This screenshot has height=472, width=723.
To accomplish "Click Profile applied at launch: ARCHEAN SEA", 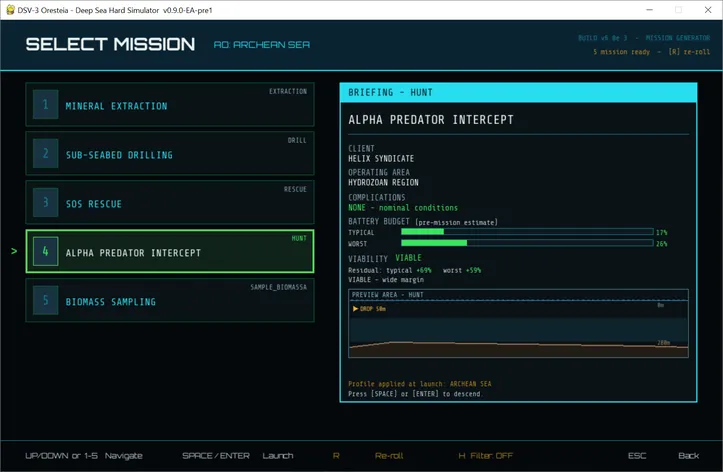I will click(x=420, y=384).
